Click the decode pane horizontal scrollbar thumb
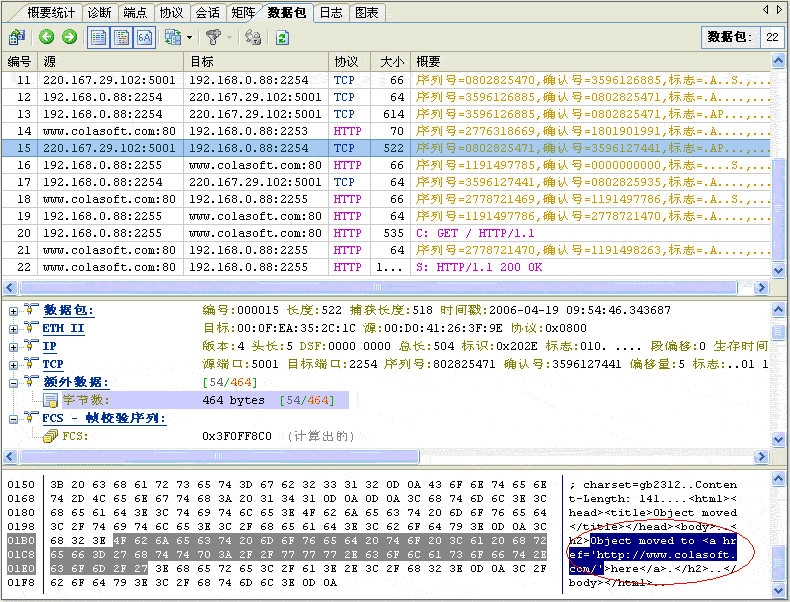Viewport: 790px width, 602px height. click(x=219, y=456)
